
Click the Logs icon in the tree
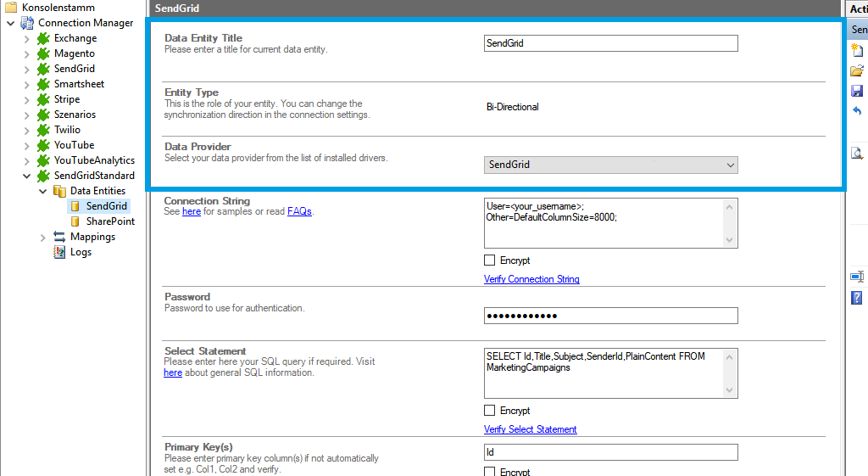tap(59, 252)
